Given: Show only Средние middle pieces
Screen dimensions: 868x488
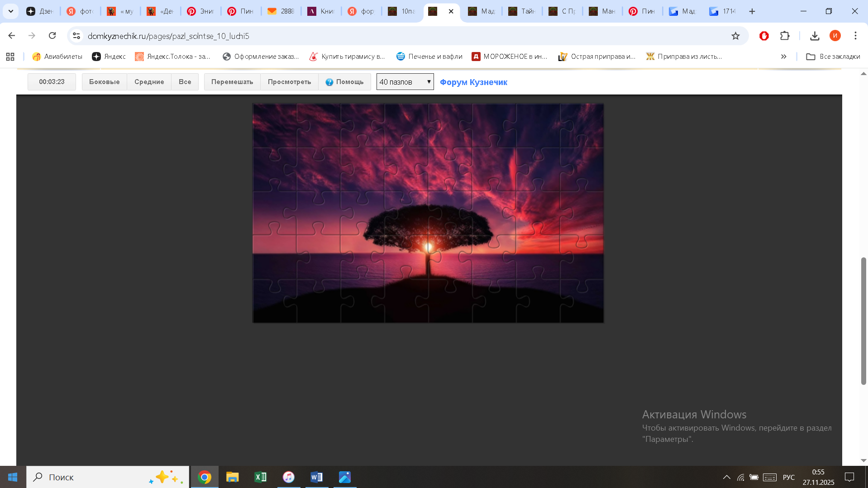Looking at the screenshot, I should tap(149, 82).
